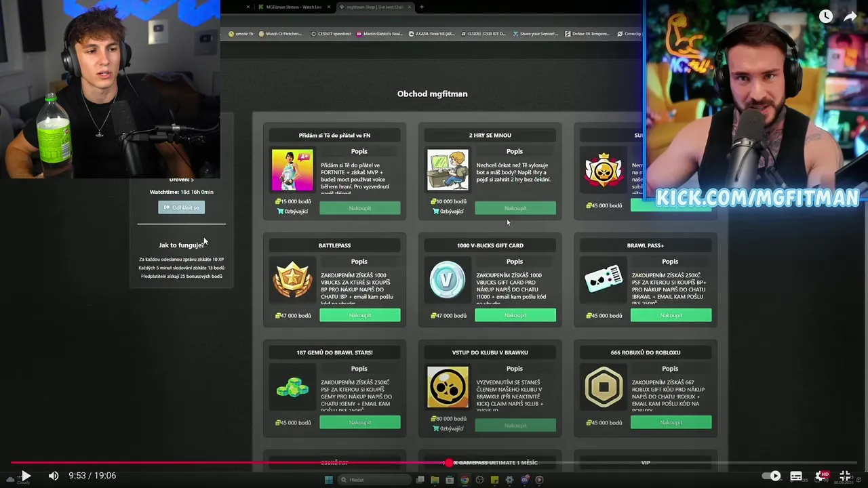868x488 pixels.
Task: Open the Windows Start menu in the streamed taskbar
Action: 329,480
